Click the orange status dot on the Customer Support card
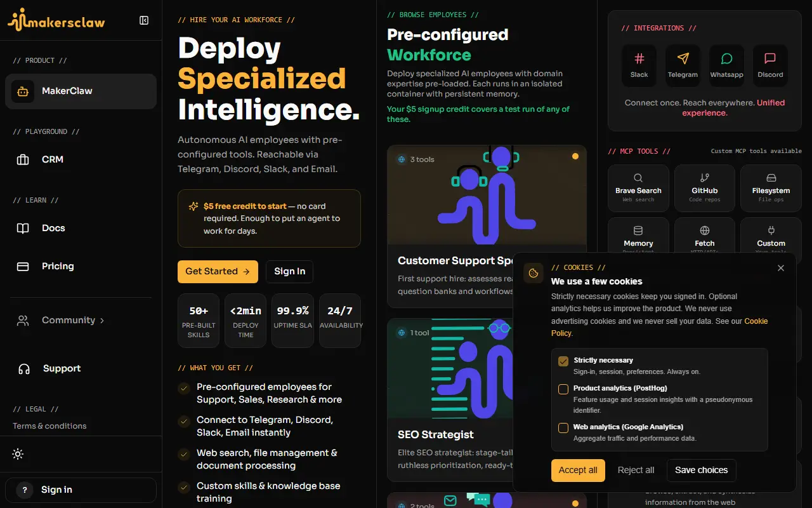 coord(575,156)
